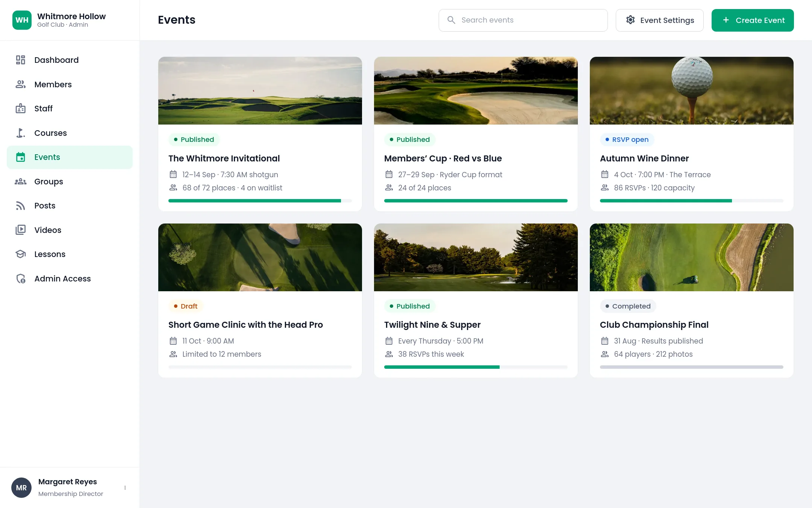Open Members' Cup · Red vs Blue title
This screenshot has width=812, height=508.
tap(443, 158)
